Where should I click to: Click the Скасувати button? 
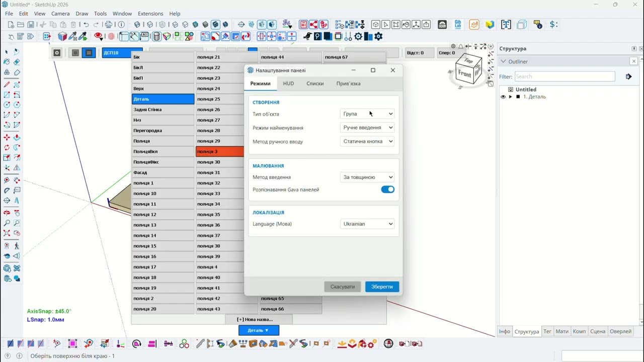(343, 287)
